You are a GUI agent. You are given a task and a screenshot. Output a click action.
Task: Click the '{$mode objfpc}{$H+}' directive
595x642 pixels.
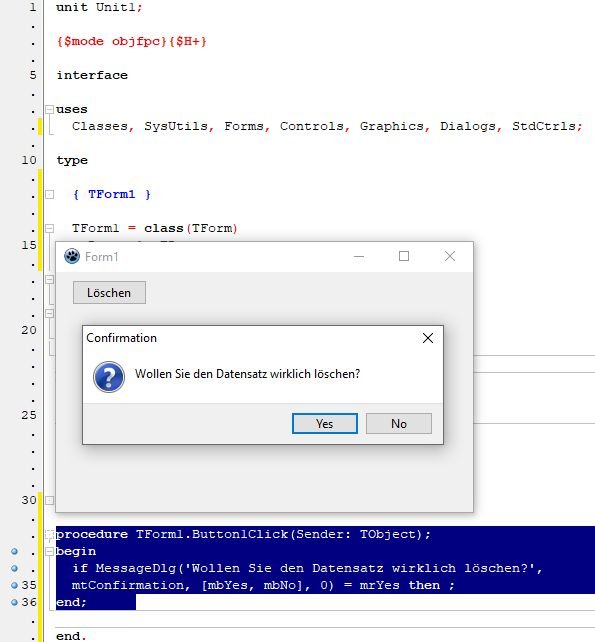click(131, 41)
